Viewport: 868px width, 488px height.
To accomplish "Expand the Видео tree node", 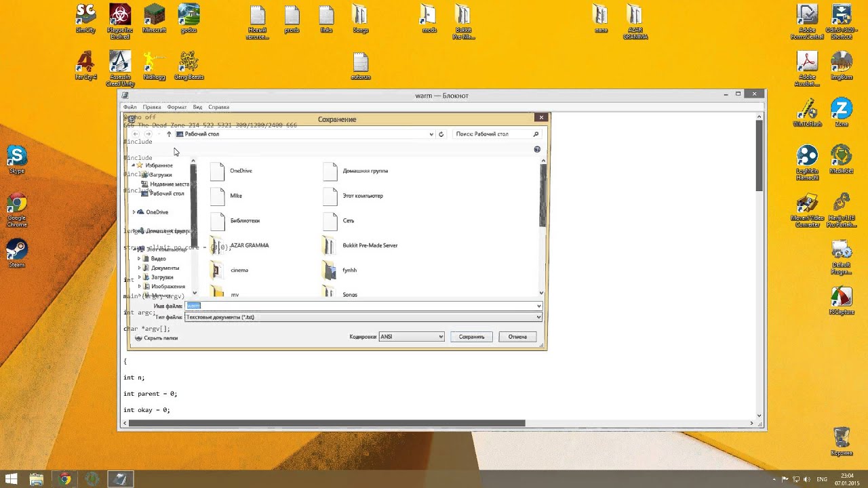I will pyautogui.click(x=139, y=259).
